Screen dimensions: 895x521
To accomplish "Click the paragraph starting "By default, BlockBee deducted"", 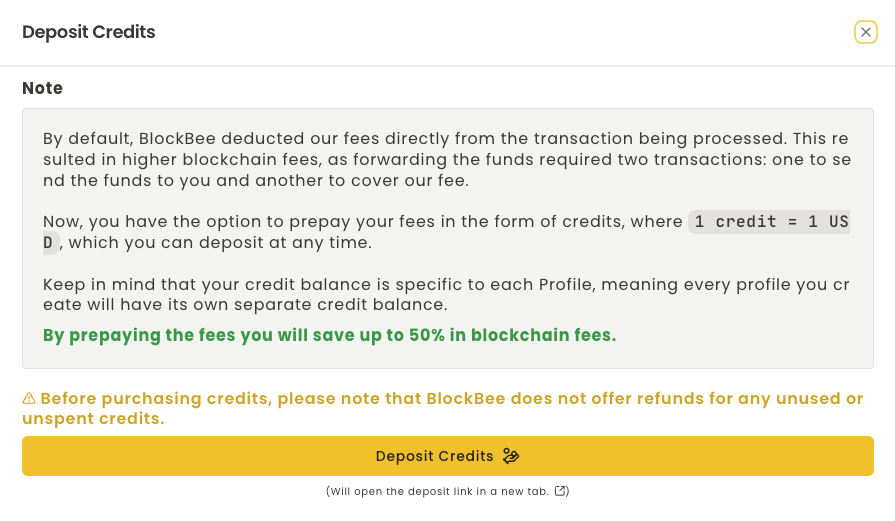I will [x=446, y=159].
